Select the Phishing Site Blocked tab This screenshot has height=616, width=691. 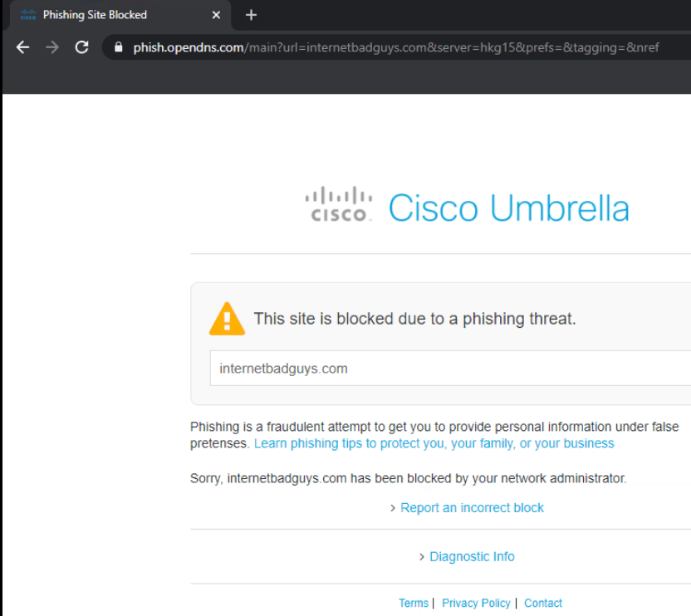[x=108, y=14]
